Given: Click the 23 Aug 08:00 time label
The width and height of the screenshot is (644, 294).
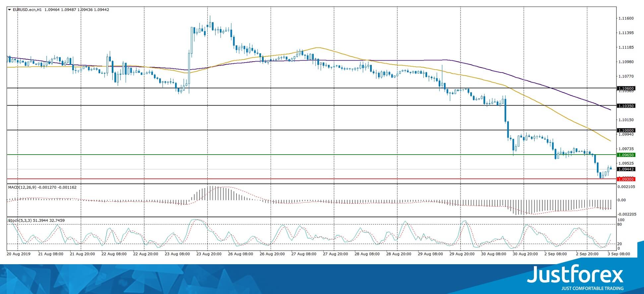Looking at the screenshot, I should tap(177, 254).
